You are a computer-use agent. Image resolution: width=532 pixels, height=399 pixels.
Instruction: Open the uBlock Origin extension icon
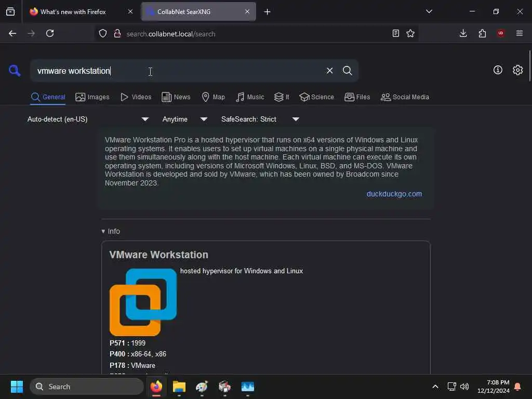pos(501,33)
